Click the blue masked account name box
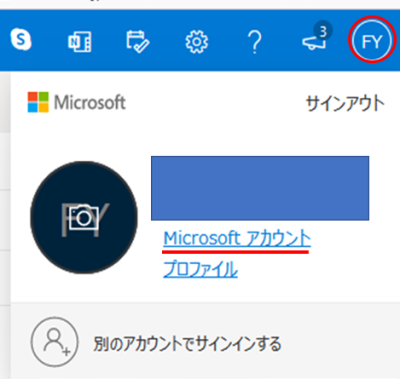This screenshot has height=379, width=400. pos(260,188)
